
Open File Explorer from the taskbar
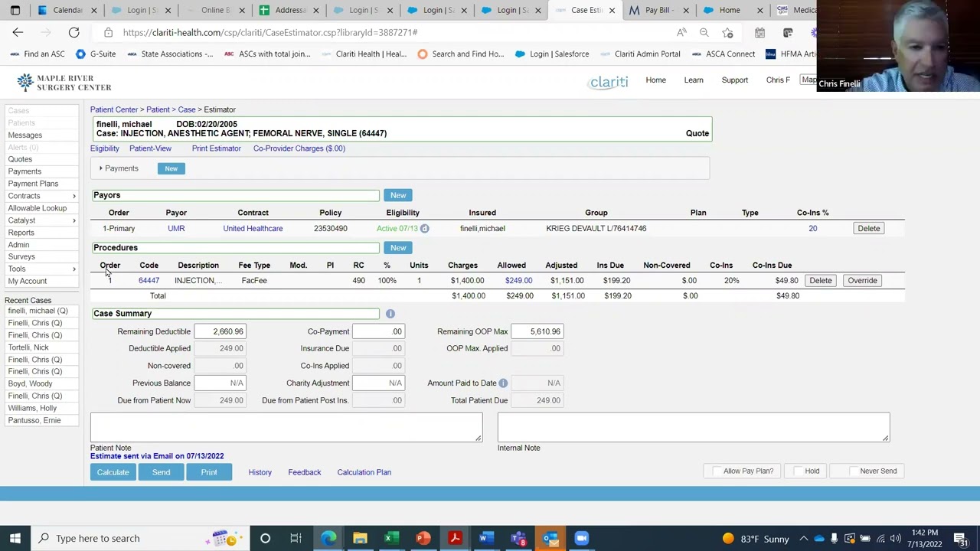(x=360, y=538)
